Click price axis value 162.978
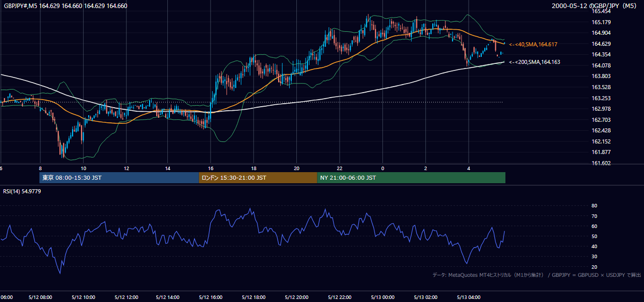This screenshot has height=302, width=644. [x=601, y=109]
